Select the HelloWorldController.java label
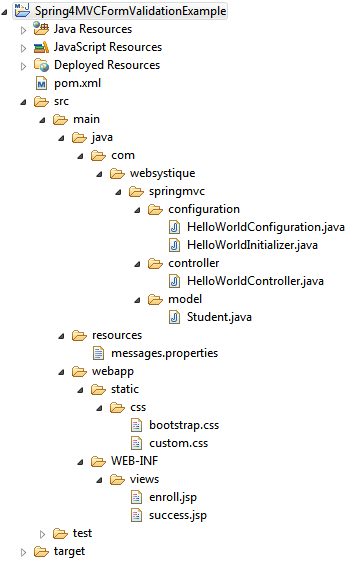The width and height of the screenshot is (364, 561). tap(256, 281)
